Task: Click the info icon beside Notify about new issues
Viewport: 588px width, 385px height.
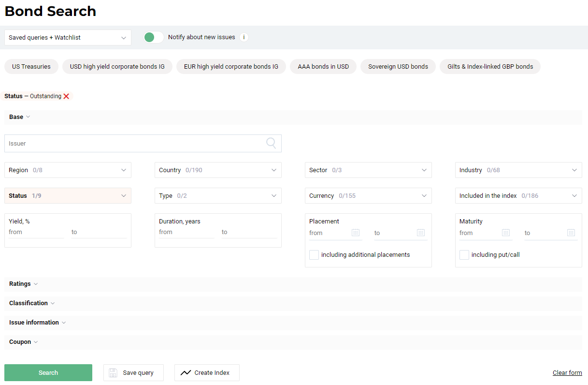Action: pyautogui.click(x=244, y=37)
